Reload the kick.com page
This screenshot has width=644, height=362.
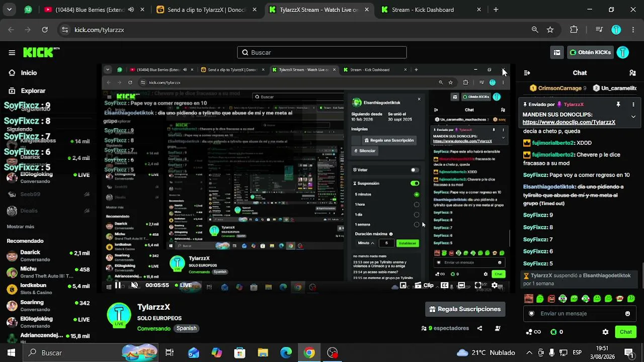pyautogui.click(x=45, y=30)
